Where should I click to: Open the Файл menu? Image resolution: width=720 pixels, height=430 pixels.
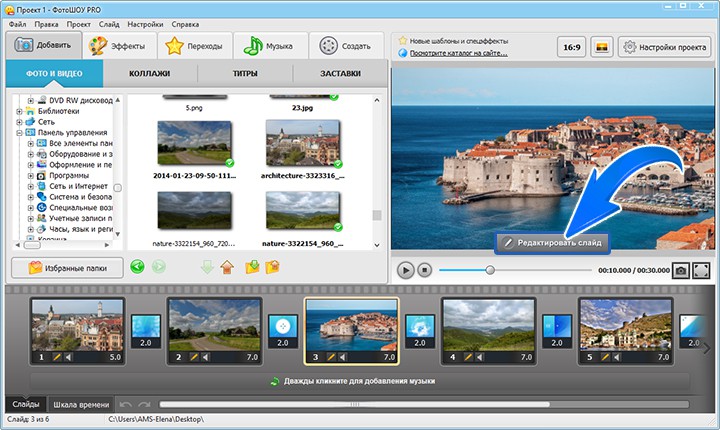(17, 24)
